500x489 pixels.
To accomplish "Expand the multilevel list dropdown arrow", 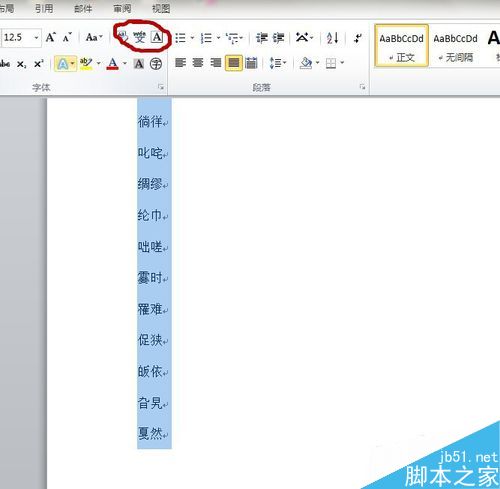I will coord(241,38).
